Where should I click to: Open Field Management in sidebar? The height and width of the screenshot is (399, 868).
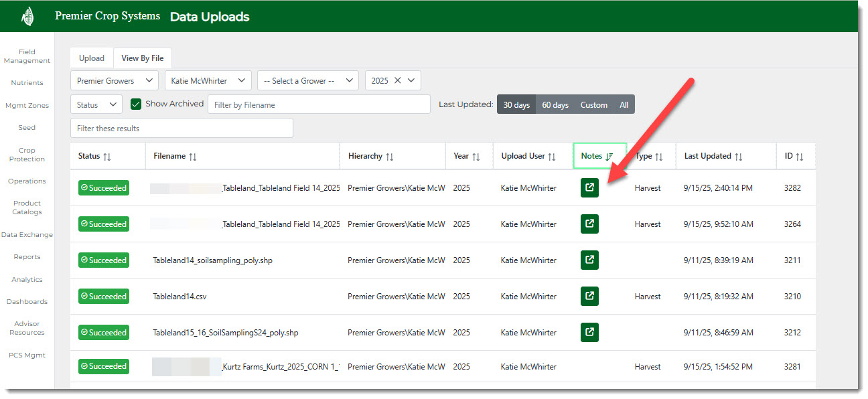[27, 56]
